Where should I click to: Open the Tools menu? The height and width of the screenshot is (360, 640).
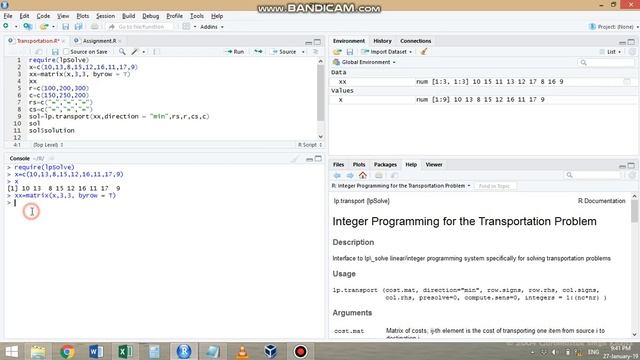coord(197,16)
